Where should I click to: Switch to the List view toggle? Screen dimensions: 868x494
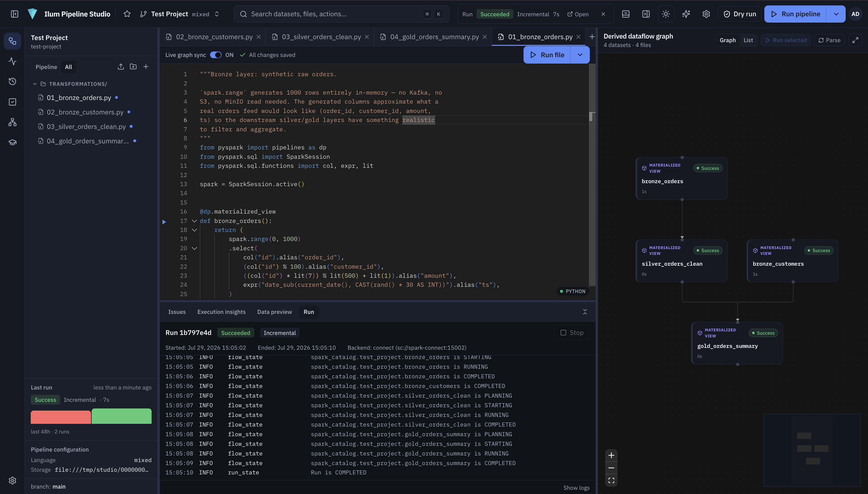point(748,40)
